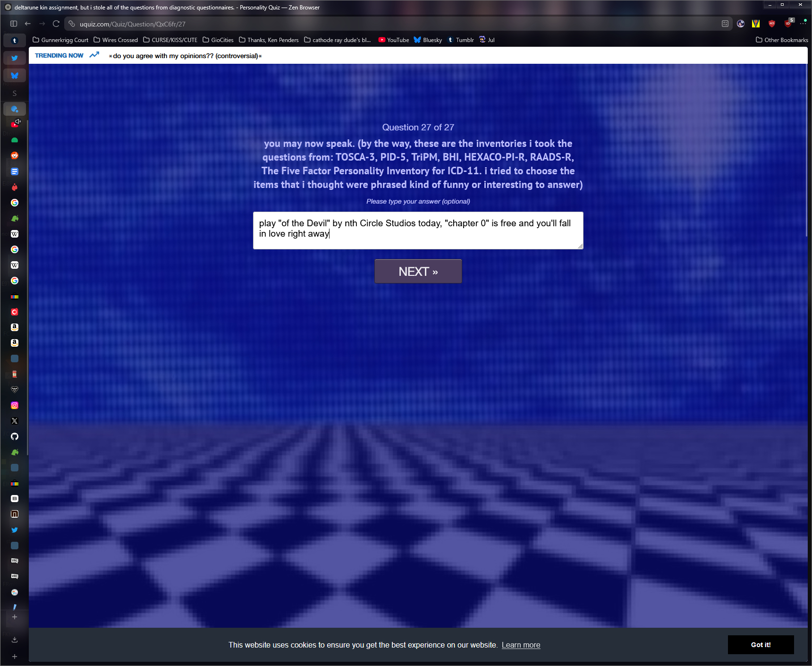
Task: Open the downloads icon in sidebar
Action: tap(15, 640)
